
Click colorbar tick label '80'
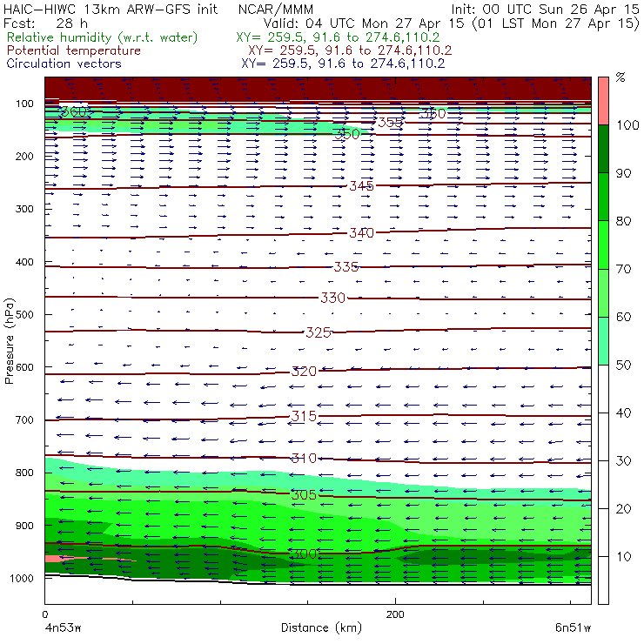tap(623, 221)
